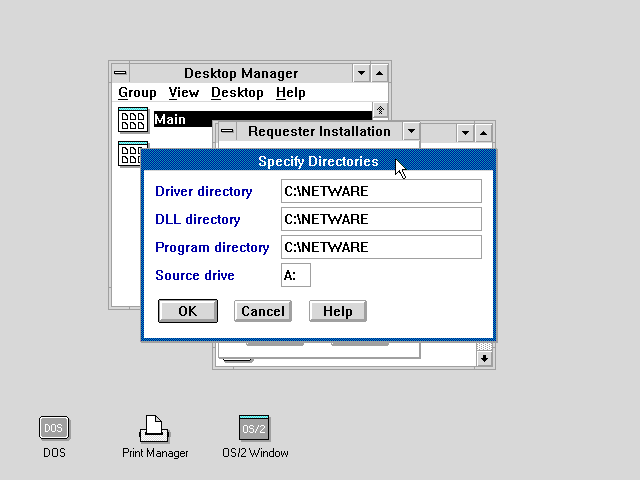Click the Source drive input field
This screenshot has width=640, height=480.
click(x=296, y=275)
